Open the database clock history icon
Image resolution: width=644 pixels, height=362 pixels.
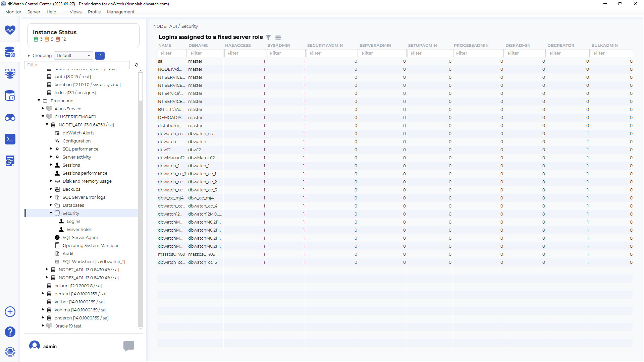pos(10,96)
